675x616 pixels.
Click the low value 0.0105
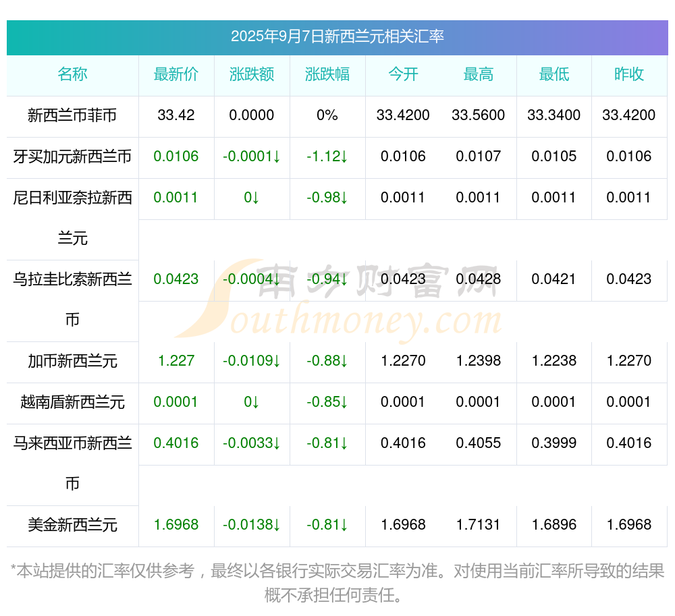coord(554,157)
